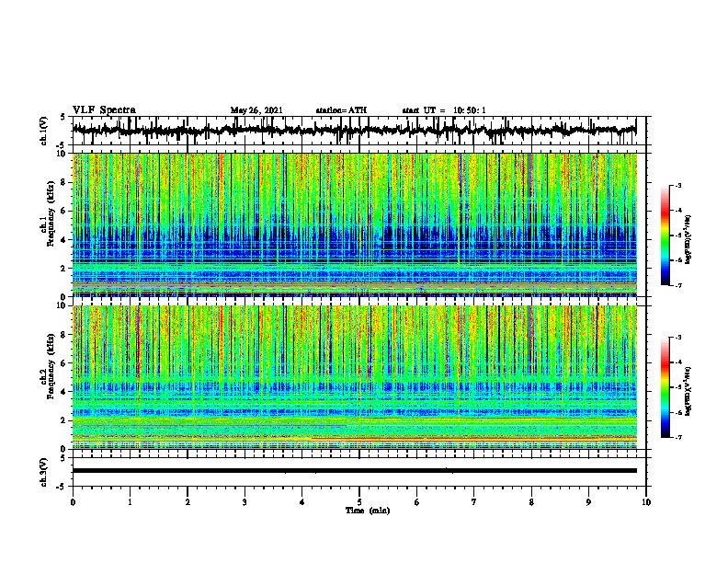Click the ch.3 flat black signal band
Screen dimensions: 728x563
[354, 471]
